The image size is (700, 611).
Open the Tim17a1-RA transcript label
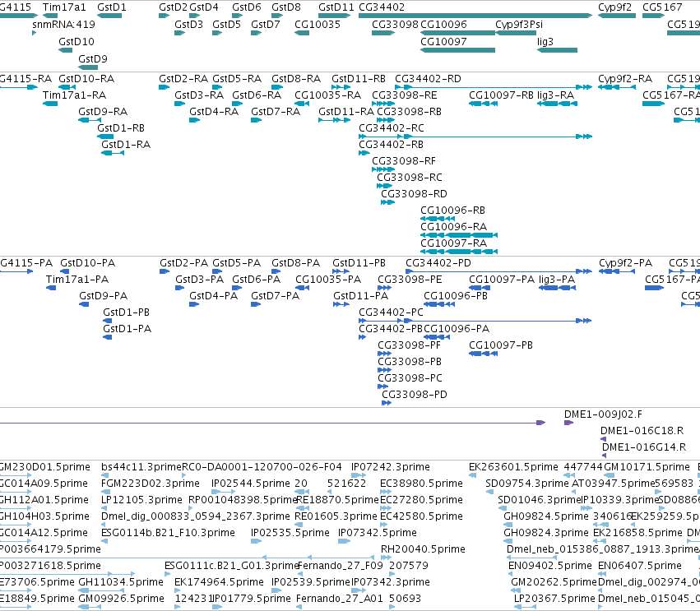[x=75, y=95]
